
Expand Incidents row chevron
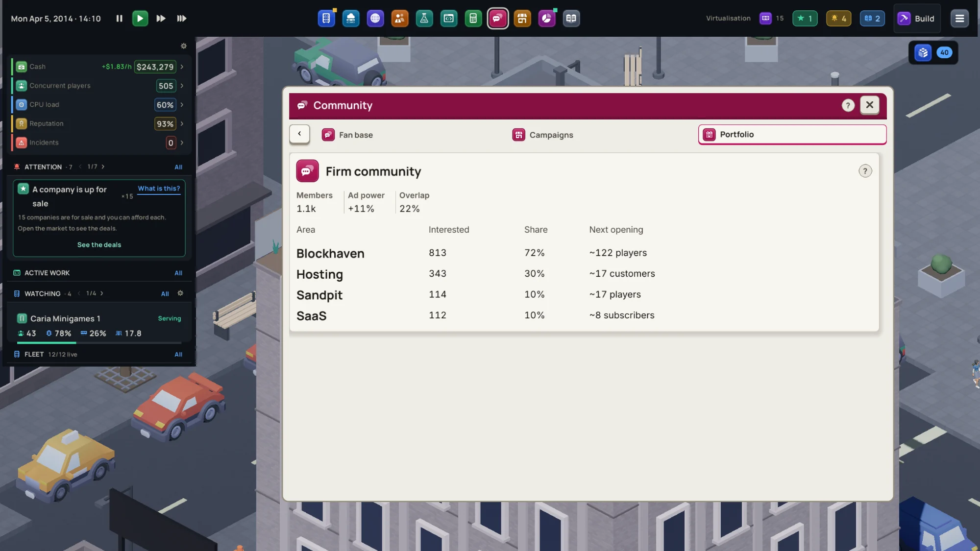(x=182, y=143)
